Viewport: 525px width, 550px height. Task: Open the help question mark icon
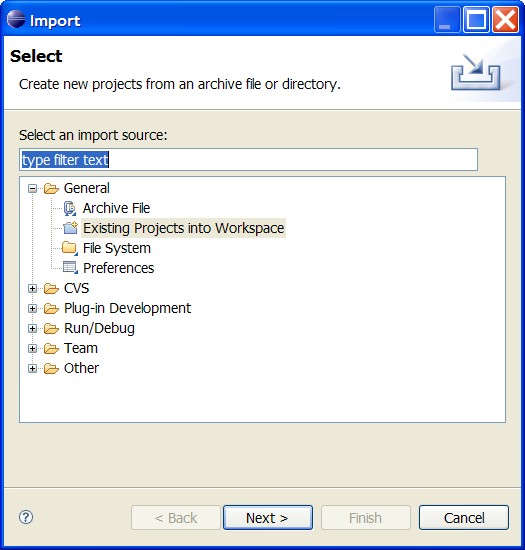coord(26,517)
